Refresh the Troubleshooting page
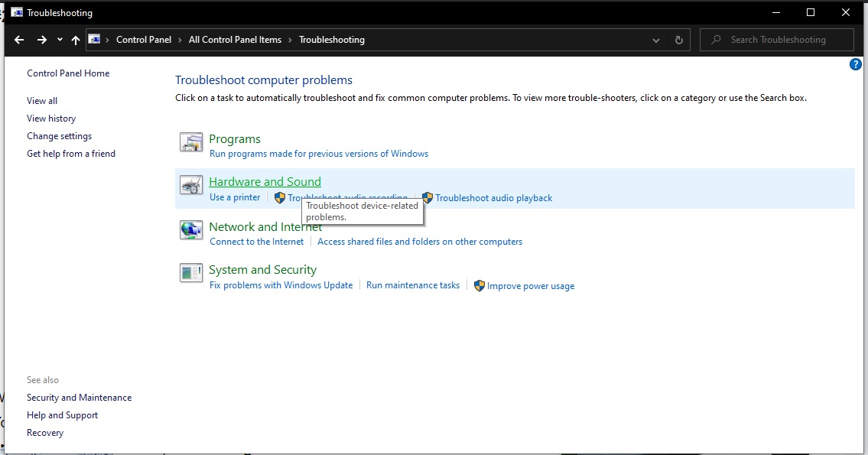The width and height of the screenshot is (868, 455). 678,40
